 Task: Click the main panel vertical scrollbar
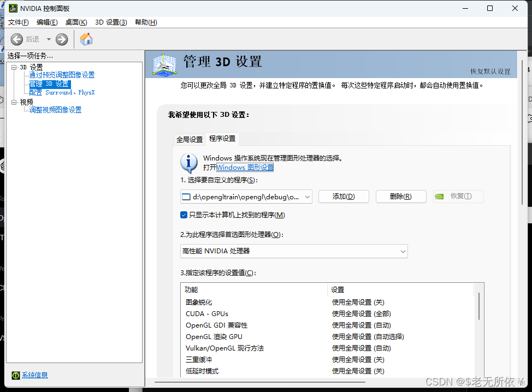(523, 132)
